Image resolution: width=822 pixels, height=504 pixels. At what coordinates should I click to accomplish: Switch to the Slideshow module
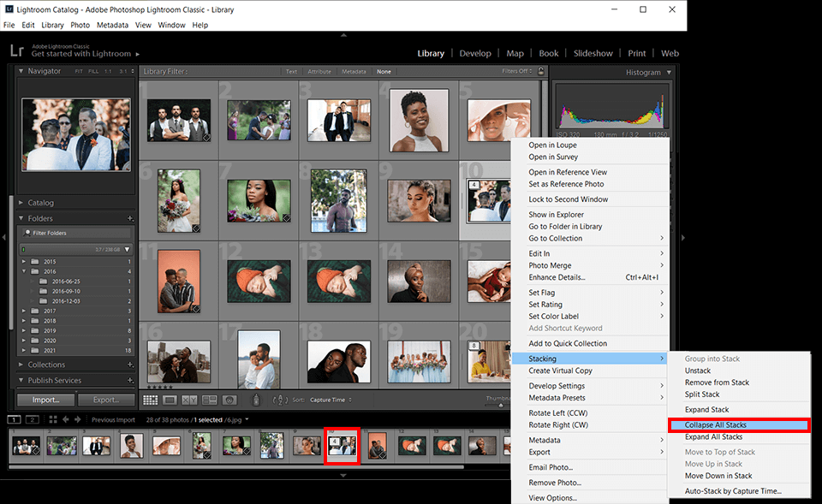coord(593,53)
